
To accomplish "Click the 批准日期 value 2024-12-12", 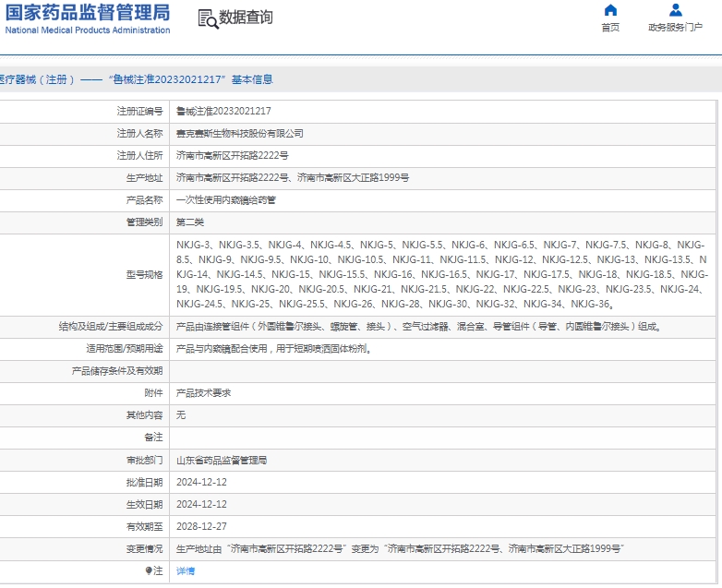I will point(201,482).
